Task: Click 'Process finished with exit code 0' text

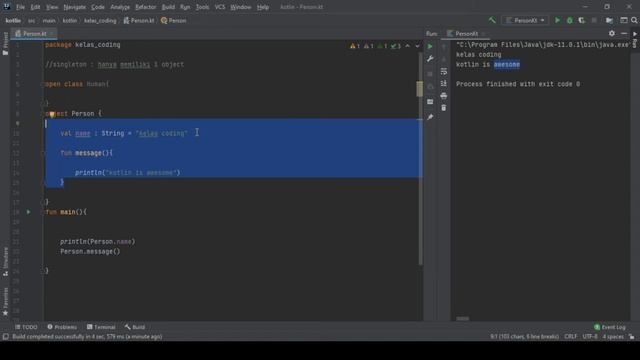Action: [518, 84]
